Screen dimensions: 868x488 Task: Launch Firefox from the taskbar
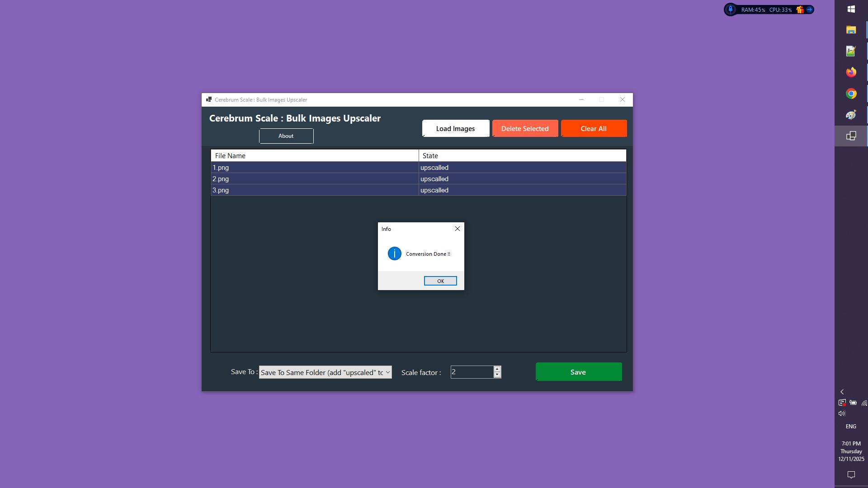(851, 72)
